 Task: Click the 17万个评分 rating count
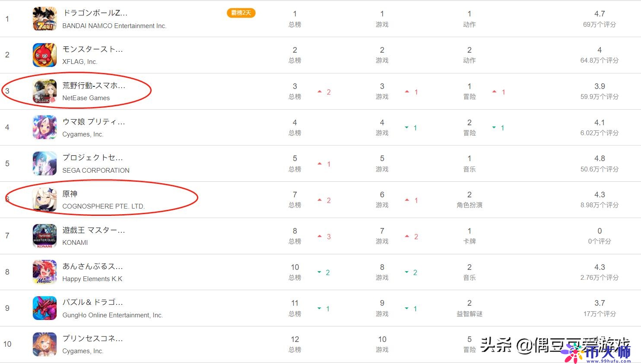[600, 314]
